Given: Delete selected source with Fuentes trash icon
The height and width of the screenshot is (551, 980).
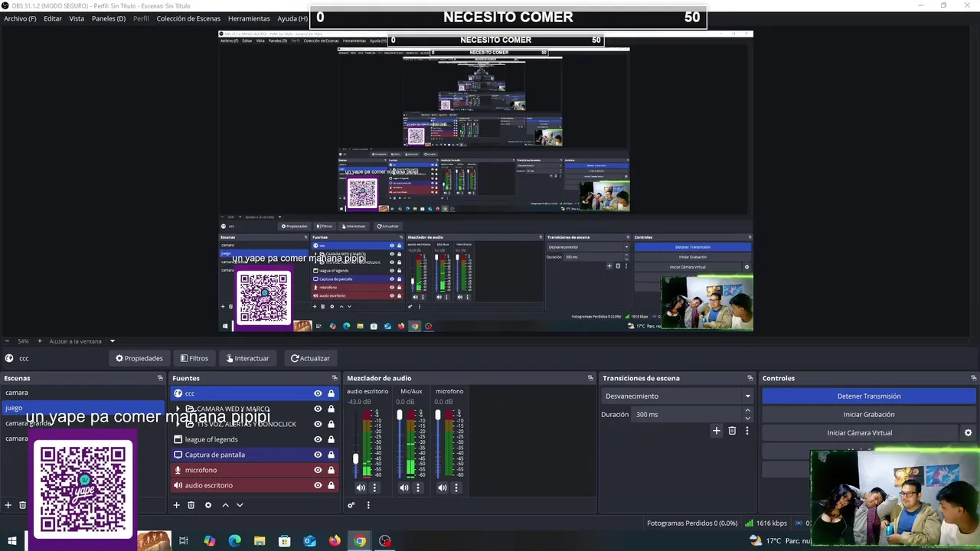Looking at the screenshot, I should tap(191, 505).
